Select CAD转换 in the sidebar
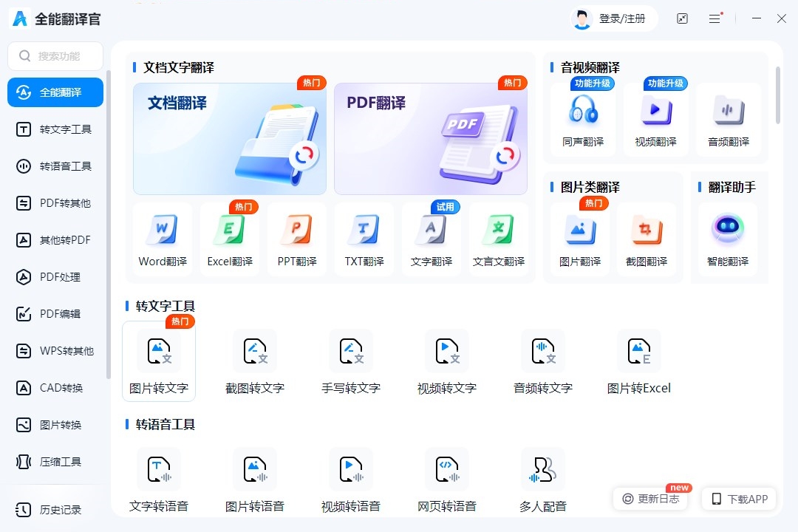The width and height of the screenshot is (798, 532). [55, 387]
